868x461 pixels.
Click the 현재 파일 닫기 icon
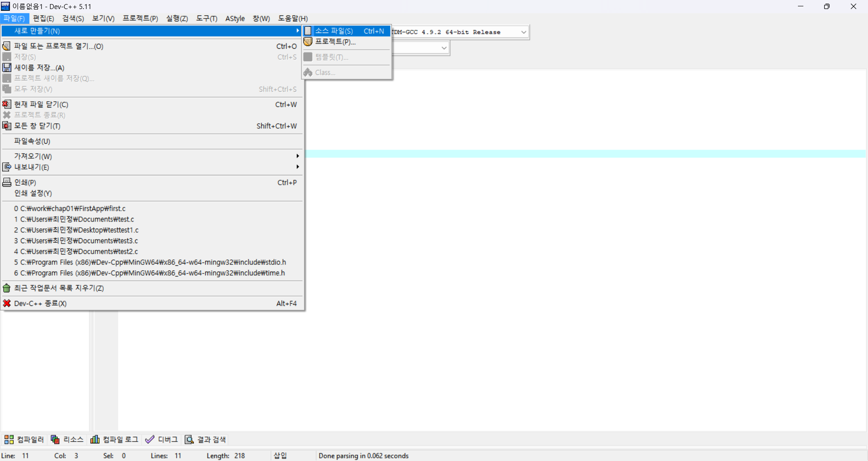[7, 104]
